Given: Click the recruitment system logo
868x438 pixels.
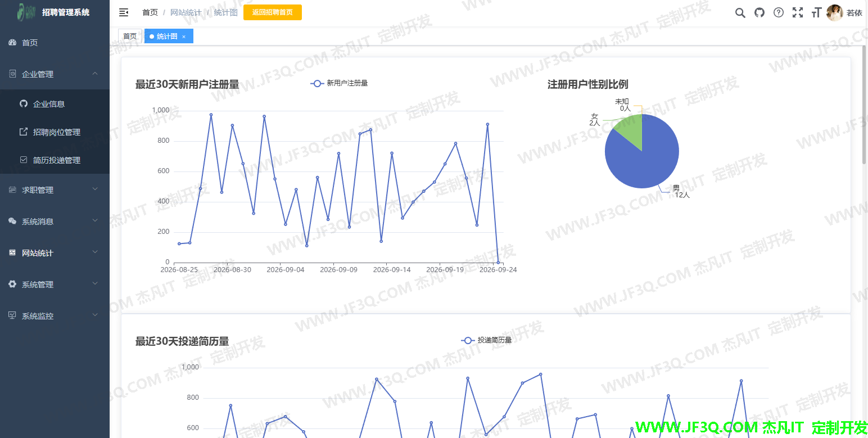Looking at the screenshot, I should click(26, 12).
